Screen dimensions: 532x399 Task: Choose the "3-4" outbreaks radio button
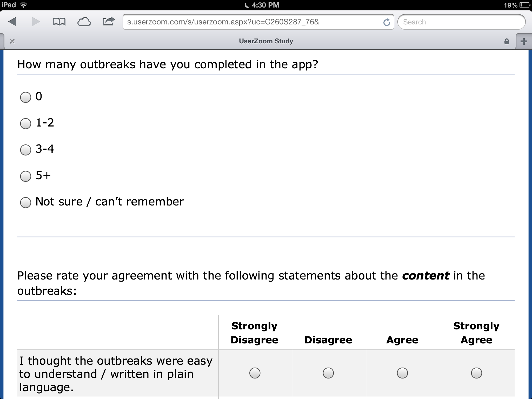pos(25,150)
